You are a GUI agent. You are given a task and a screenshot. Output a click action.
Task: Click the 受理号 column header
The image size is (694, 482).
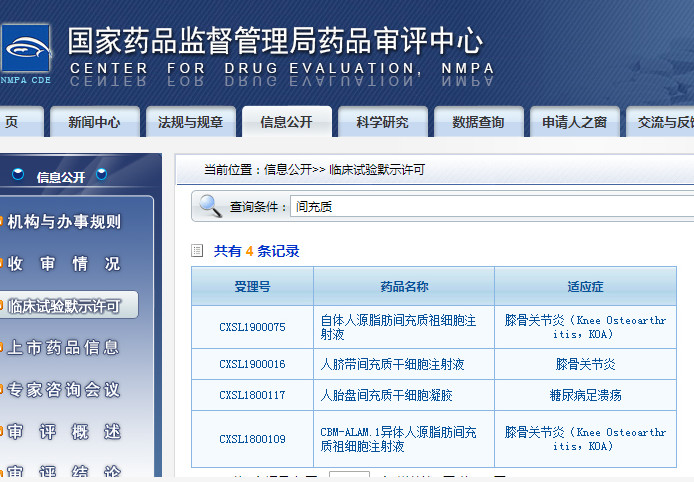coord(252,286)
